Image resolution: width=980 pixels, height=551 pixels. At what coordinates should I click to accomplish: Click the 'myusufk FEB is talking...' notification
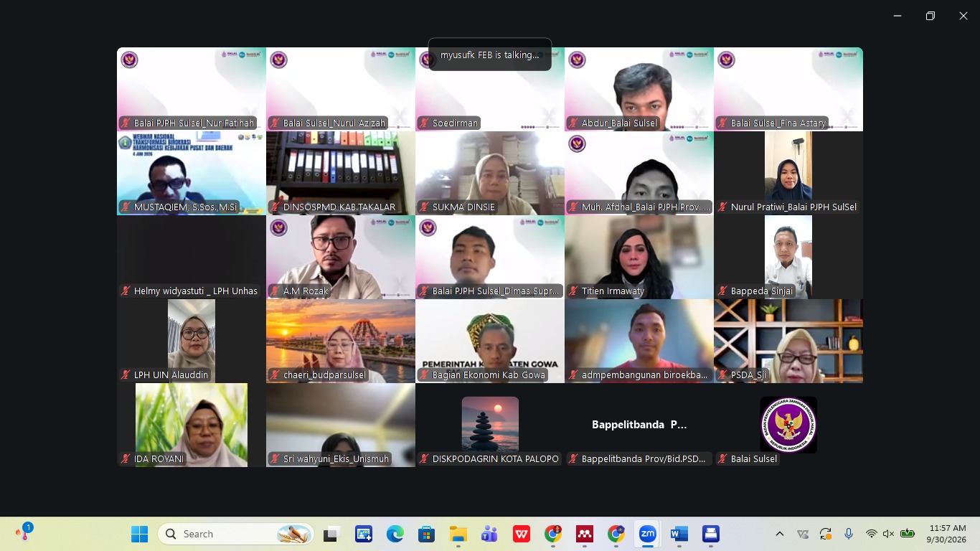[490, 55]
